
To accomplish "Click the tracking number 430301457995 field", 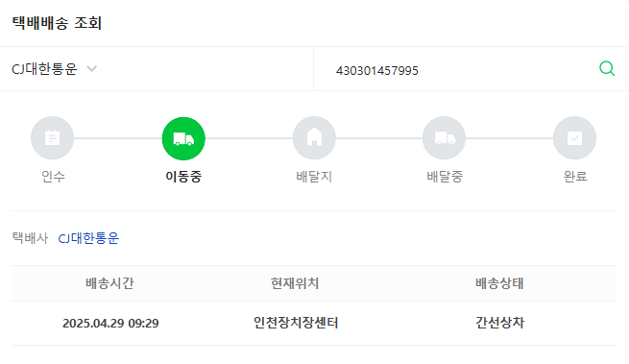I will click(x=455, y=70).
